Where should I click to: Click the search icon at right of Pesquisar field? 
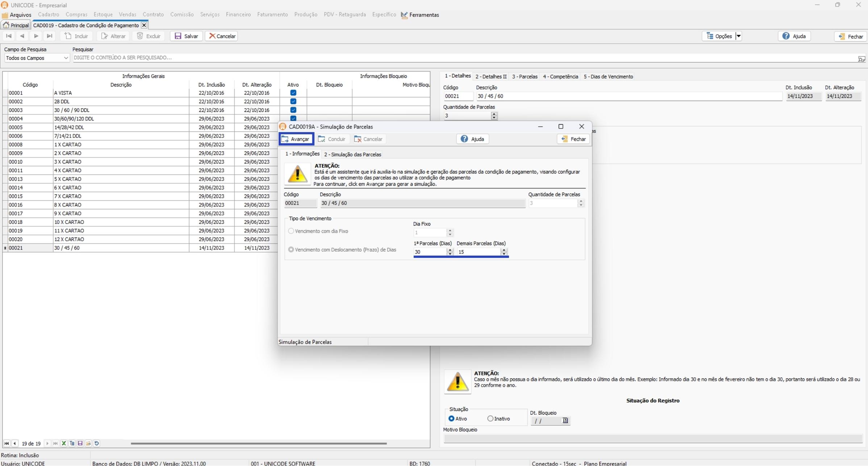861,59
